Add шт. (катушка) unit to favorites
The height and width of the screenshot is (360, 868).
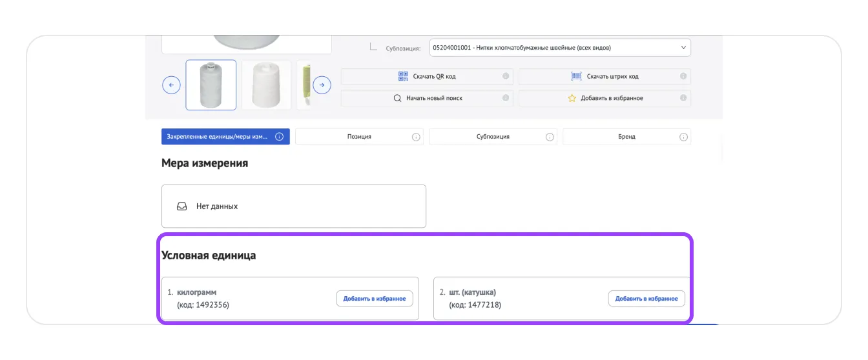tap(646, 299)
